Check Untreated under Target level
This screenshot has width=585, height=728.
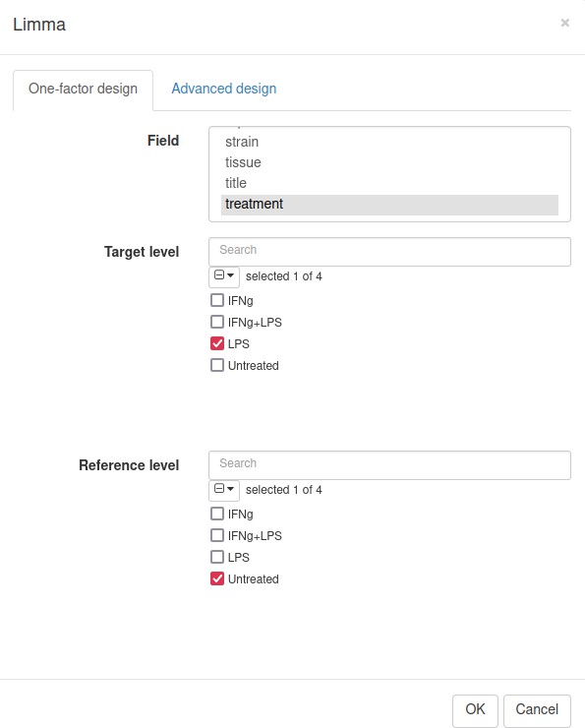click(x=217, y=365)
